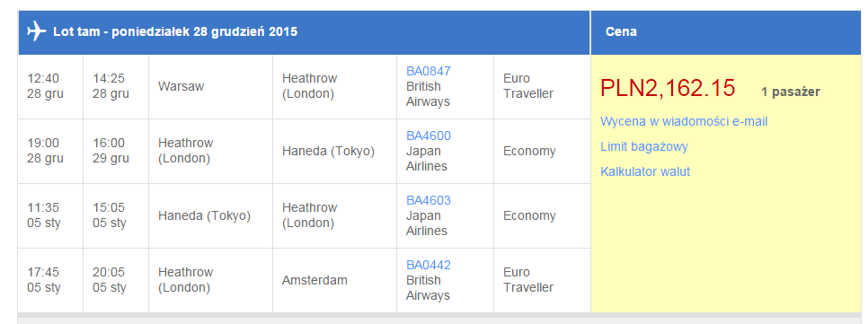The height and width of the screenshot is (324, 868).
Task: Select the Haneda (Tokyo) departure cell
Action: coord(211,216)
